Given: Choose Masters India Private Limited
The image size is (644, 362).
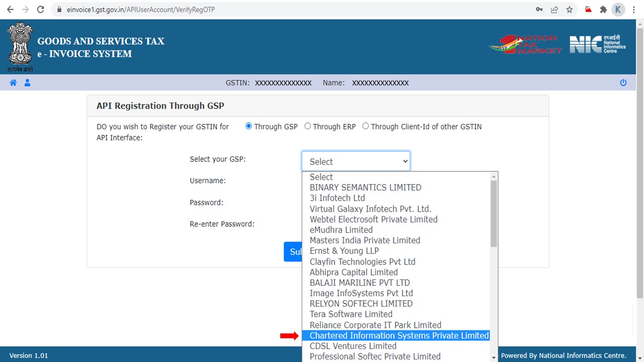Looking at the screenshot, I should point(396,240).
